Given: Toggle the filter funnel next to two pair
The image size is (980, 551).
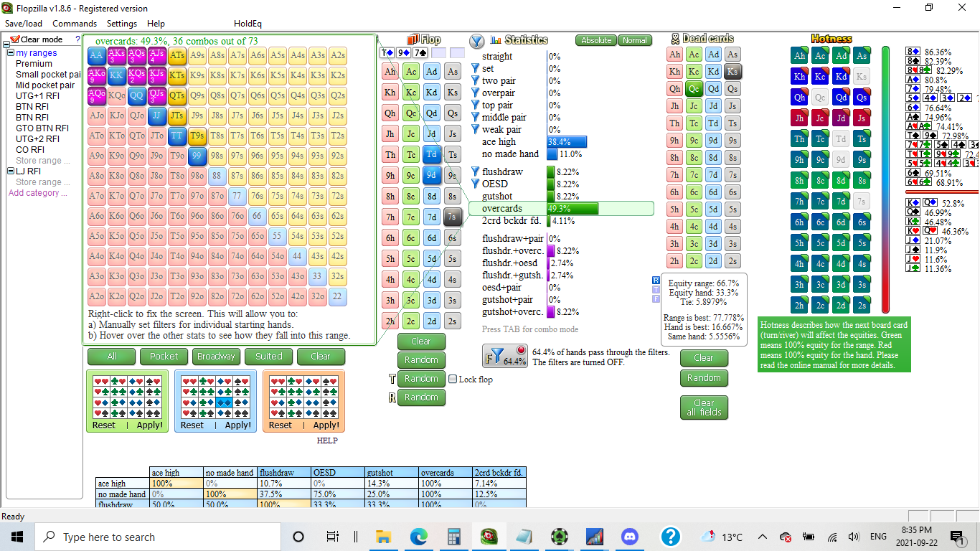Looking at the screenshot, I should (475, 81).
